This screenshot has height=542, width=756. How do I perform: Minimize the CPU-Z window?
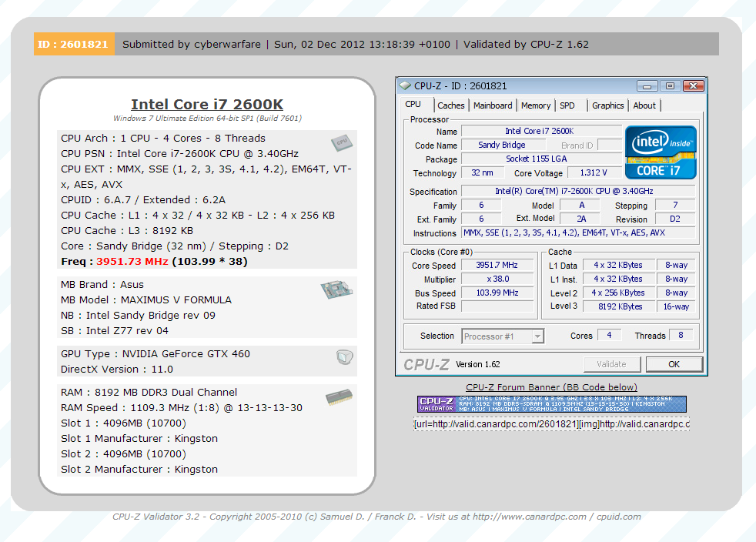click(647, 85)
